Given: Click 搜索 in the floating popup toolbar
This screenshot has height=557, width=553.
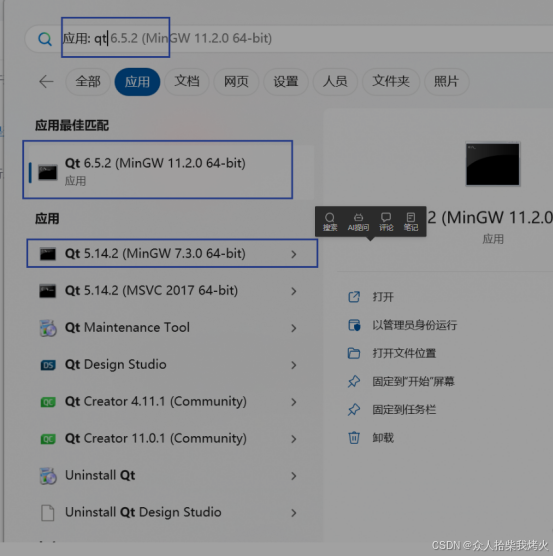Looking at the screenshot, I should [x=330, y=222].
